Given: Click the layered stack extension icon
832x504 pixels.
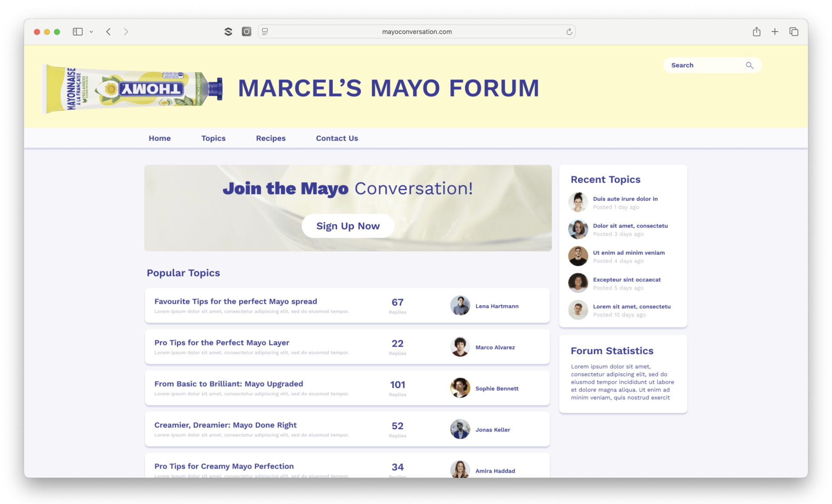Looking at the screenshot, I should pos(228,32).
